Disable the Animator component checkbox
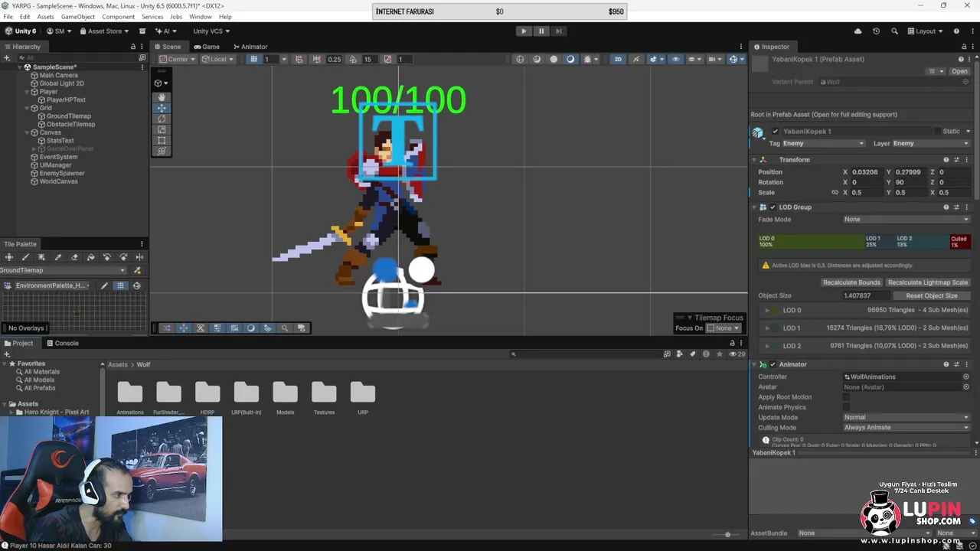 click(x=773, y=364)
